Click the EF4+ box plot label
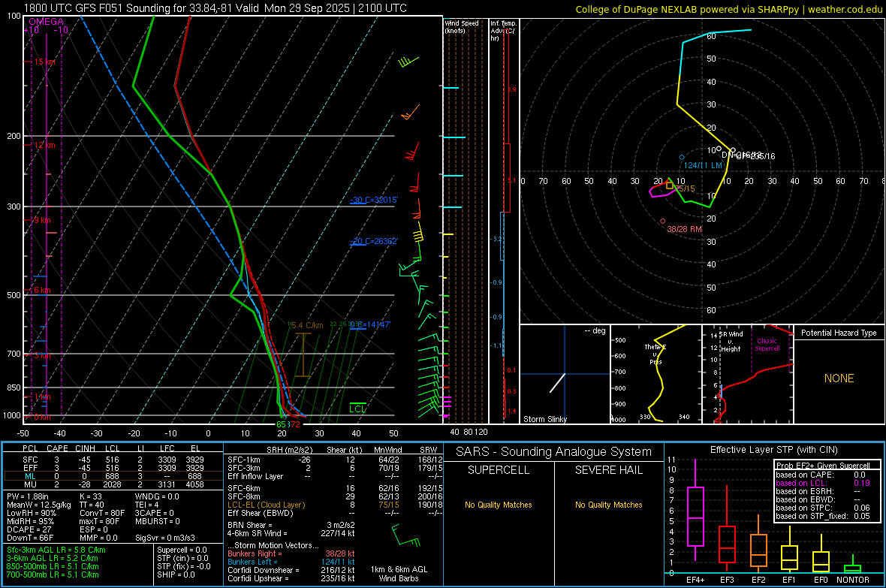886x588 pixels. 695,580
